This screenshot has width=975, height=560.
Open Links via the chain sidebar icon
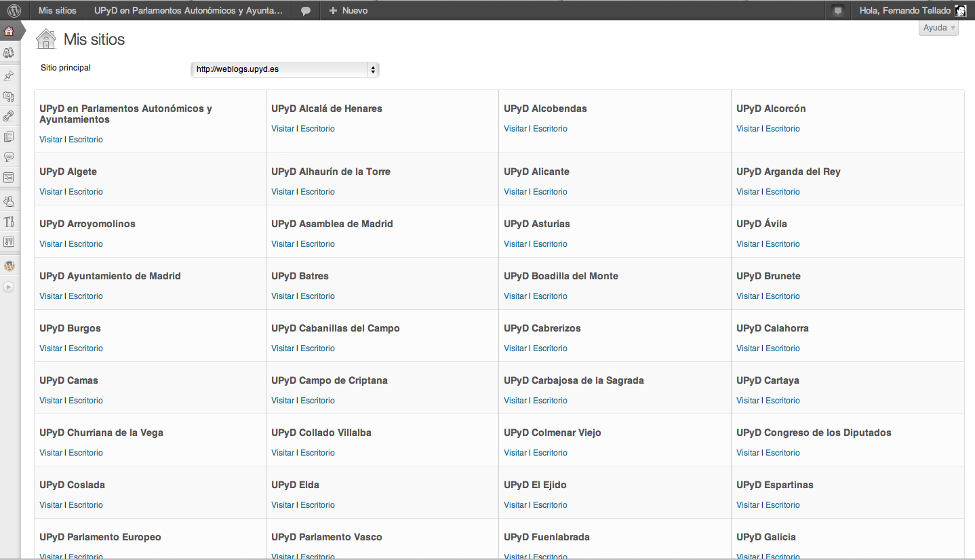[x=9, y=116]
